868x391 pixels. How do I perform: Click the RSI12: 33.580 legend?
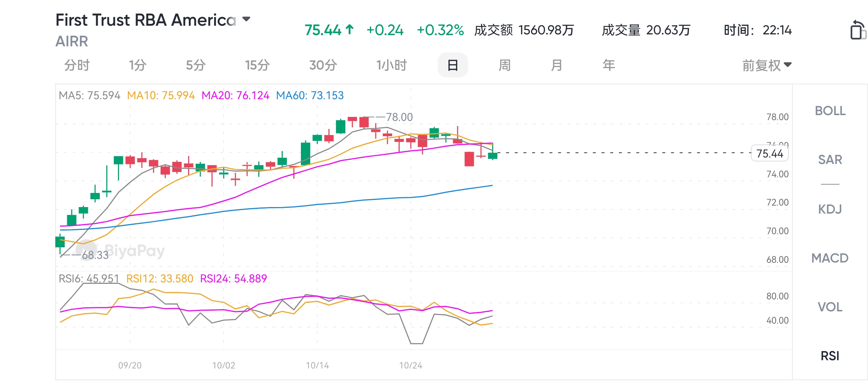159,278
